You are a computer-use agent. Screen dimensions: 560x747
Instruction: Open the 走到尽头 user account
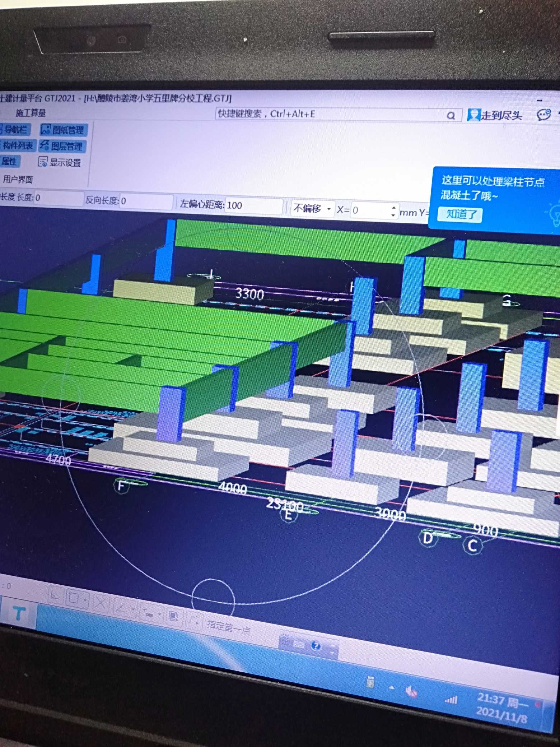pyautogui.click(x=495, y=115)
